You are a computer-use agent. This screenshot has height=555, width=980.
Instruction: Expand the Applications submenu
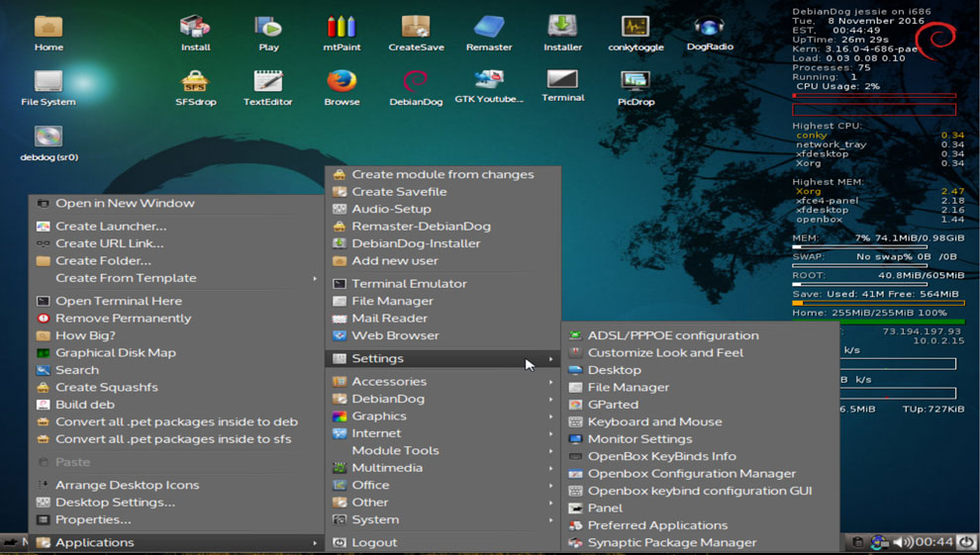pos(176,542)
